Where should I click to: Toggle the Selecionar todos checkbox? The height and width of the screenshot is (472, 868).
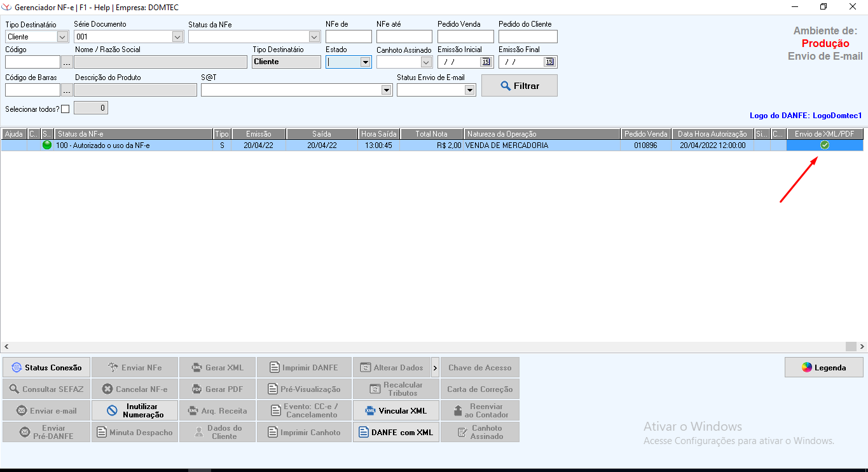(65, 109)
